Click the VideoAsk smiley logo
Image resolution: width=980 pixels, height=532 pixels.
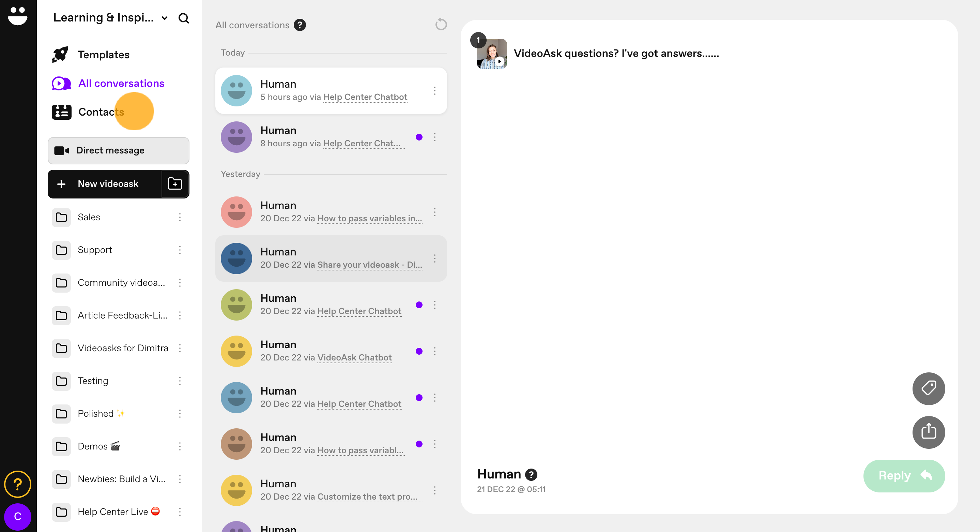18,16
